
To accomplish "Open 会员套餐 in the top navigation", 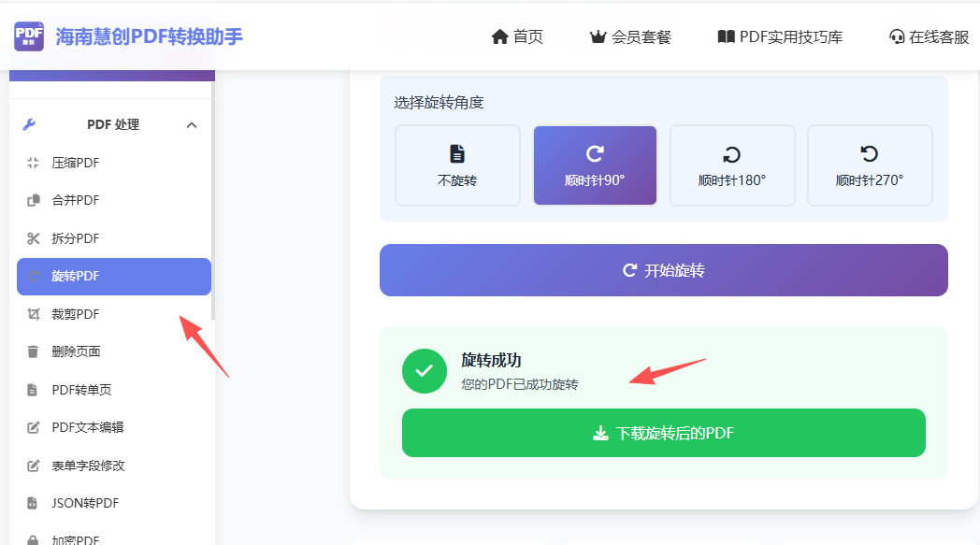I will point(641,36).
